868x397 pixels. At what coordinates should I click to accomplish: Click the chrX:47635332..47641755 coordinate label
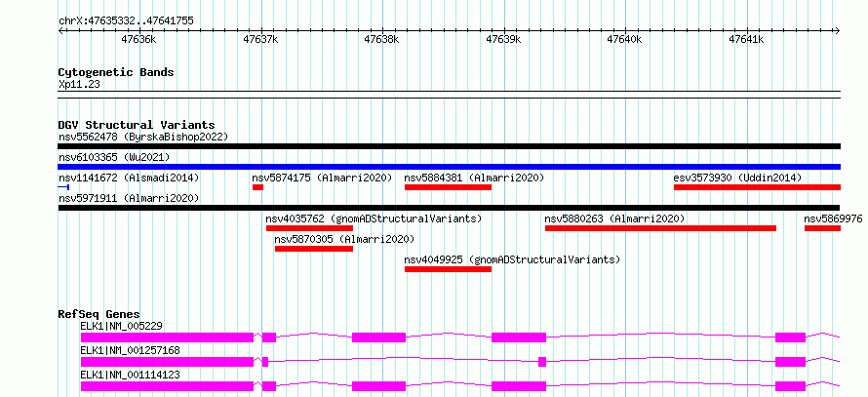pyautogui.click(x=126, y=21)
